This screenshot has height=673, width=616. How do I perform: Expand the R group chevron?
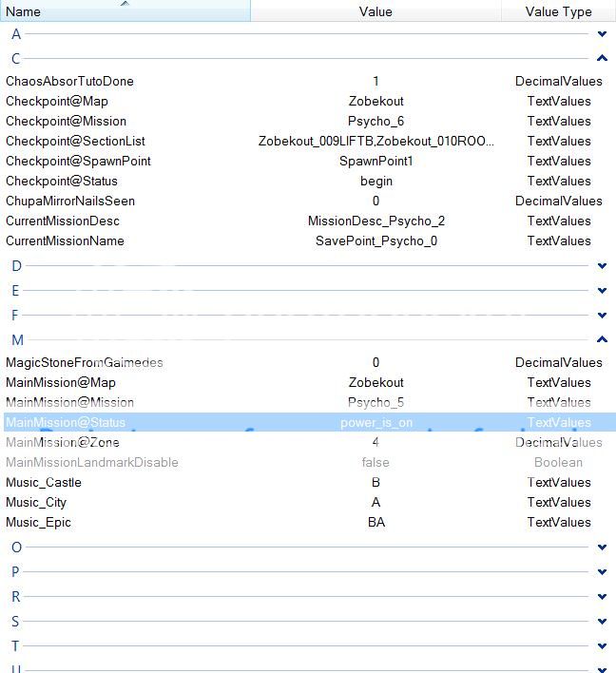coord(602,597)
